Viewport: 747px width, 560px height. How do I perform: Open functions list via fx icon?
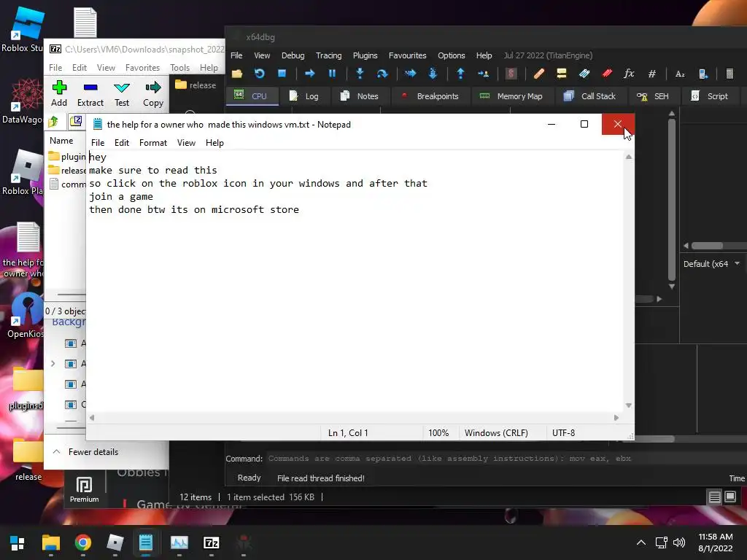tap(629, 74)
